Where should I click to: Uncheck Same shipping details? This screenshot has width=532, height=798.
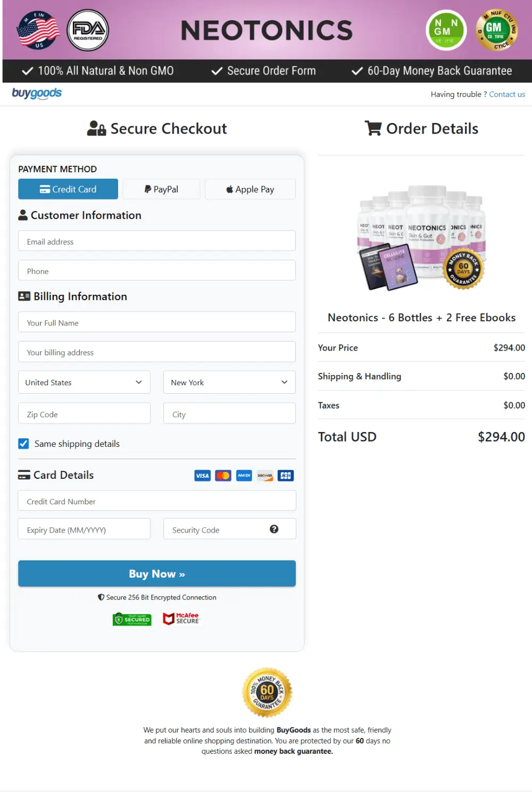(x=23, y=443)
